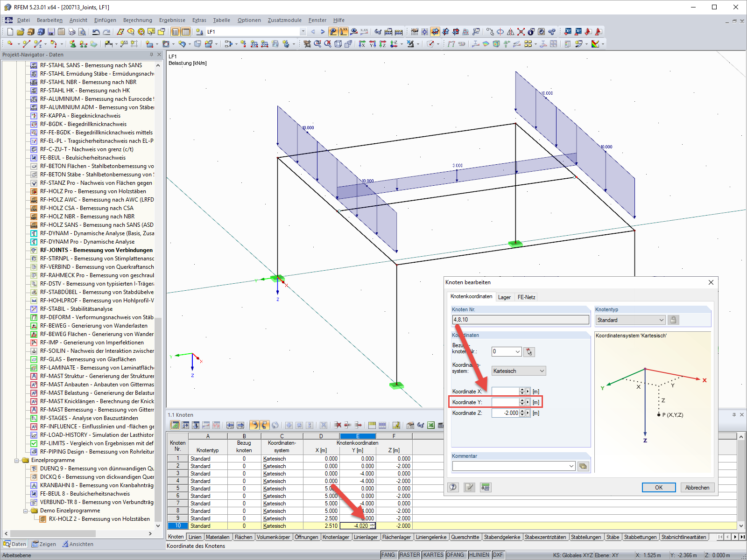Viewport: 747px width, 560px height.
Task: Confirm with the OK button
Action: (658, 487)
